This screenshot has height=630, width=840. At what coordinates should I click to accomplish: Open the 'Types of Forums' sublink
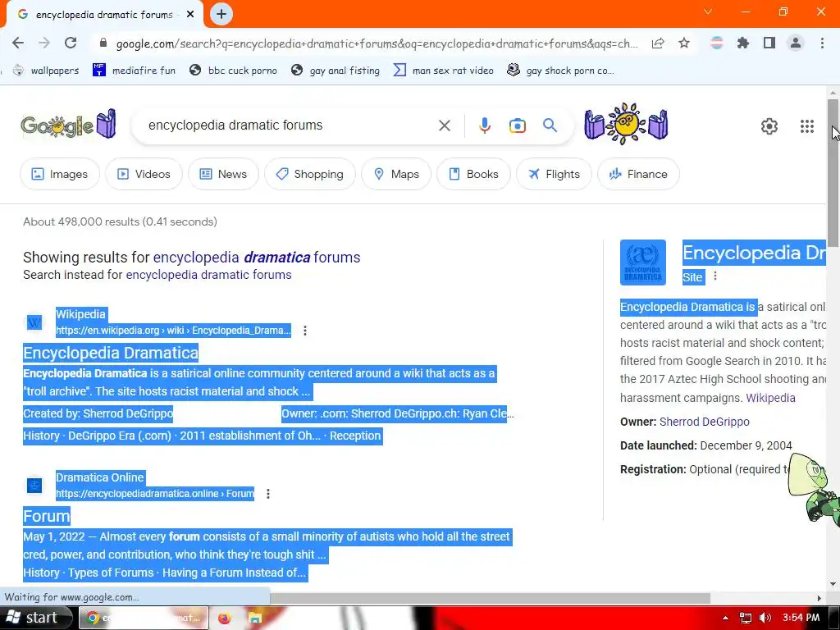click(x=111, y=573)
